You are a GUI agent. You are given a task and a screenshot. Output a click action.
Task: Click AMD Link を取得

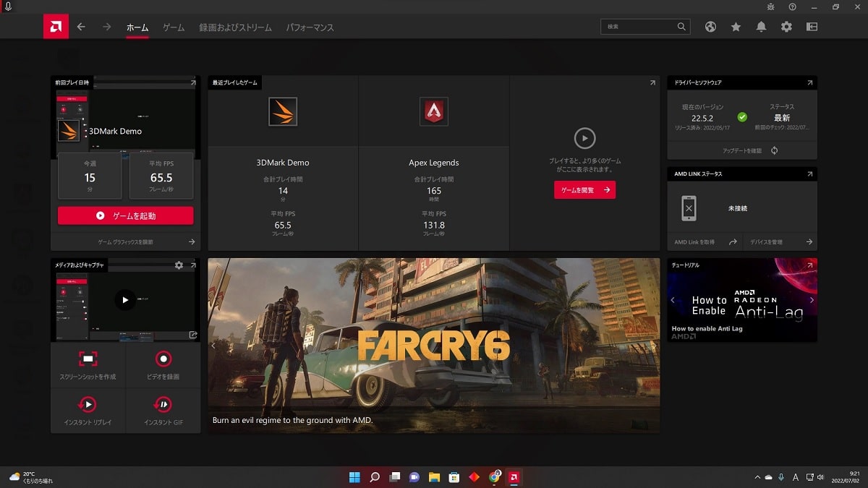694,242
